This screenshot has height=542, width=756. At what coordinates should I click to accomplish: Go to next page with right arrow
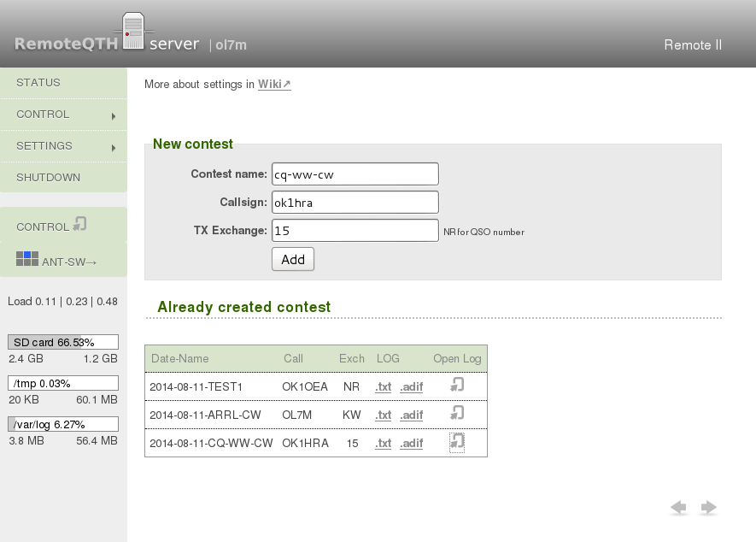[708, 508]
